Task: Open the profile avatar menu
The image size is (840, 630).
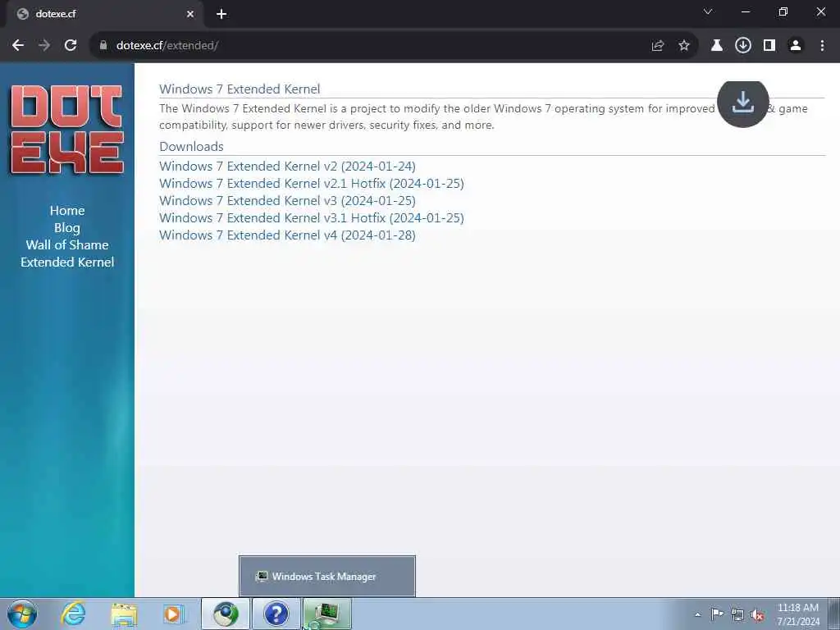Action: click(x=796, y=46)
